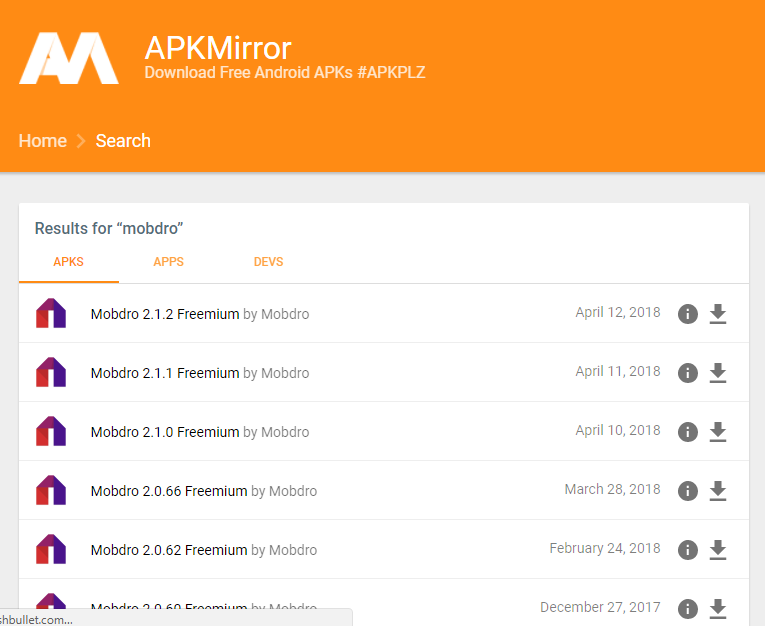Open the Mobdro 2.1.2 app icon
765x626 pixels.
click(x=51, y=313)
